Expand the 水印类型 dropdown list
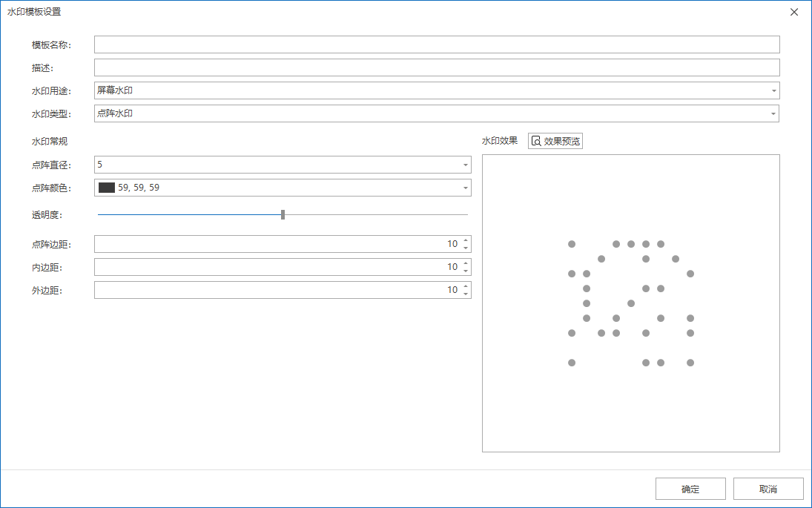Screen dimensions: 812x508 773,113
